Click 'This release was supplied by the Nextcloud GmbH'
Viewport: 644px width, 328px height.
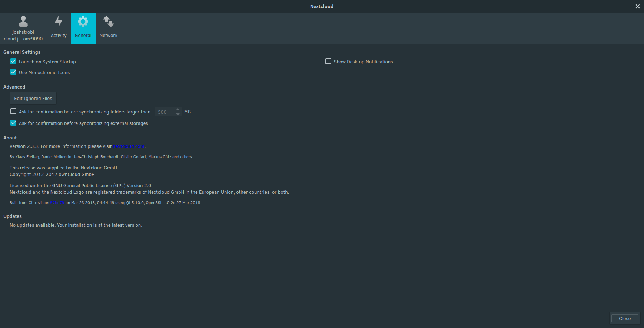63,168
